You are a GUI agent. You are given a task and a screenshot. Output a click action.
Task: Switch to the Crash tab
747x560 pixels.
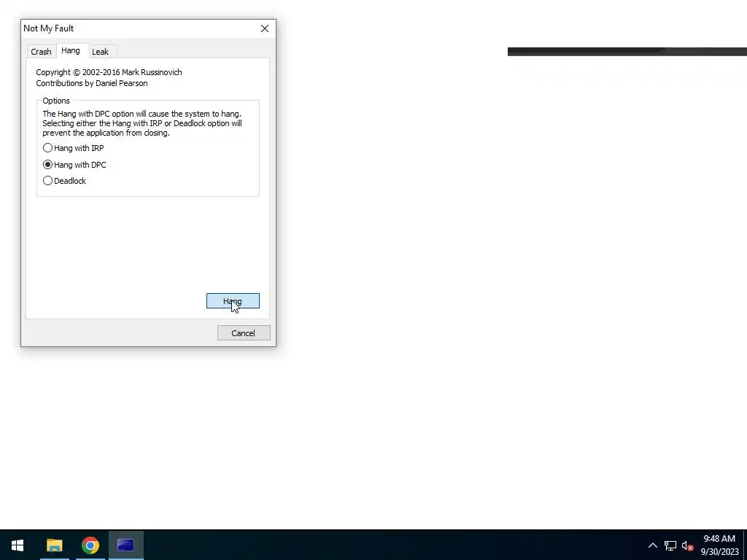41,52
